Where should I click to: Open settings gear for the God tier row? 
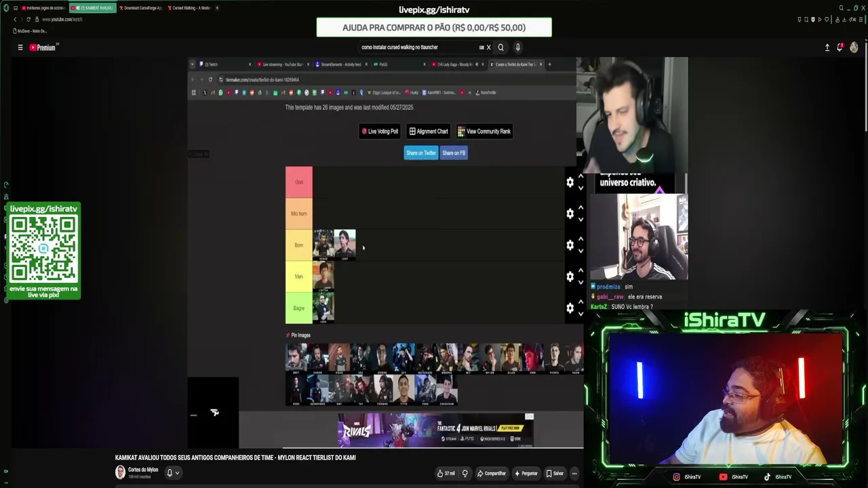point(570,182)
